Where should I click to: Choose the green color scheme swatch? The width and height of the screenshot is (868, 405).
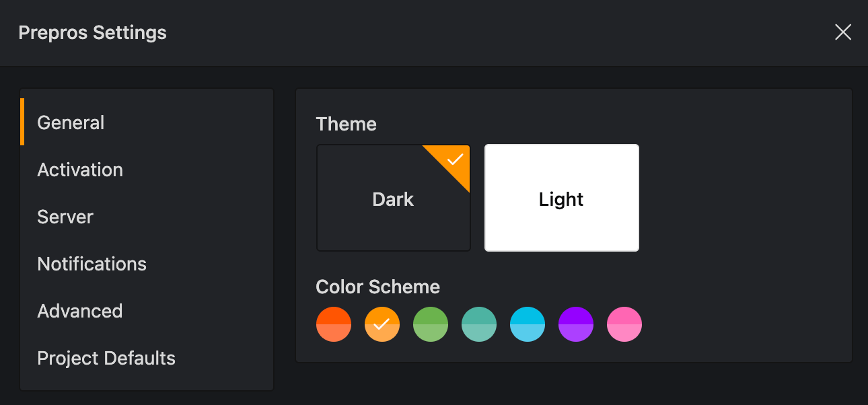tap(431, 324)
